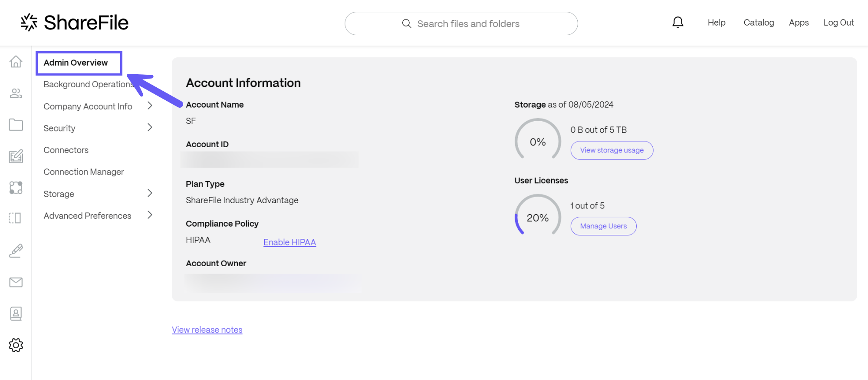
Task: Click the '1 out of 5' licenses text
Action: (x=587, y=206)
